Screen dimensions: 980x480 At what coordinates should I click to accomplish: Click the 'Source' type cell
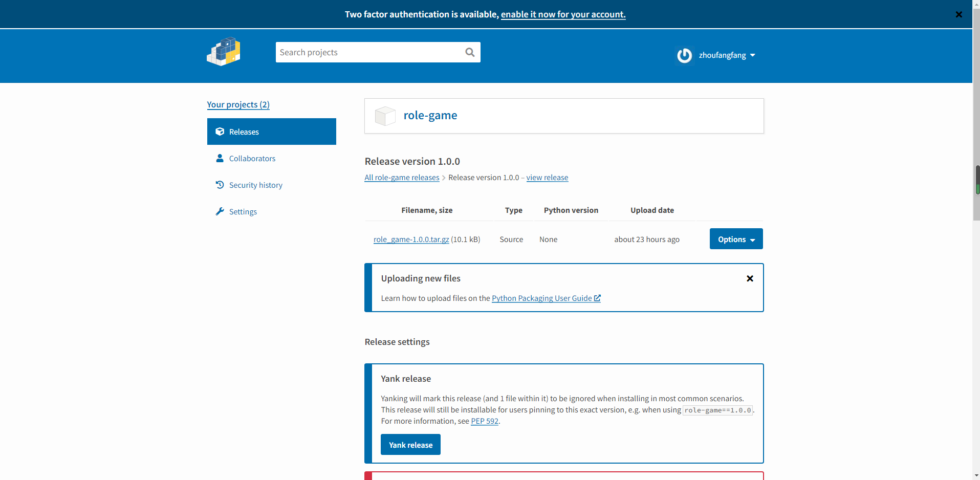511,239
